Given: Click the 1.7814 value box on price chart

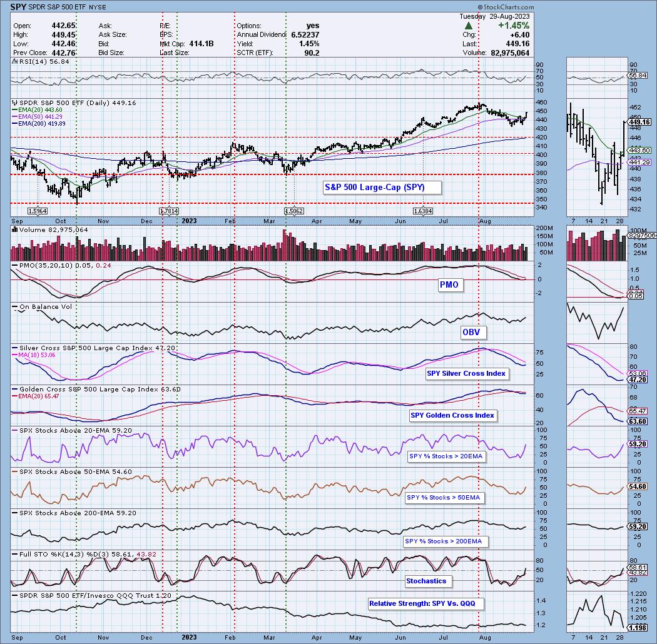Looking at the screenshot, I should [169, 211].
